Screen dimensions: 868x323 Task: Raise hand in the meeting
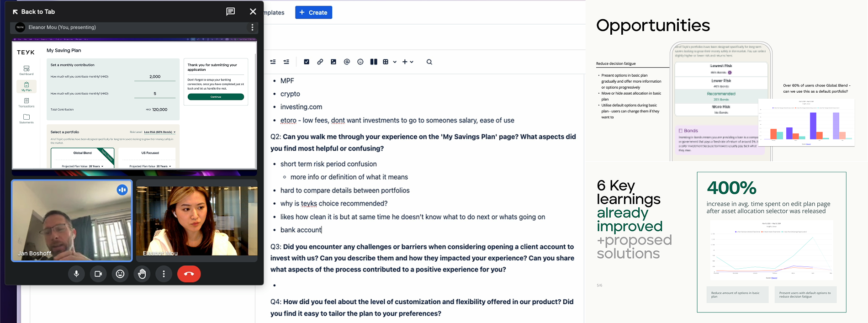pos(142,274)
